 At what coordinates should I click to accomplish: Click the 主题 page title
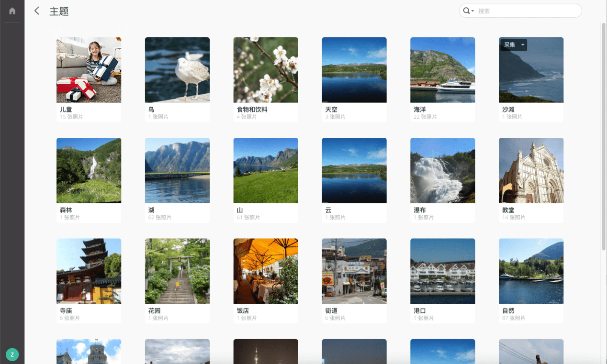tap(59, 11)
